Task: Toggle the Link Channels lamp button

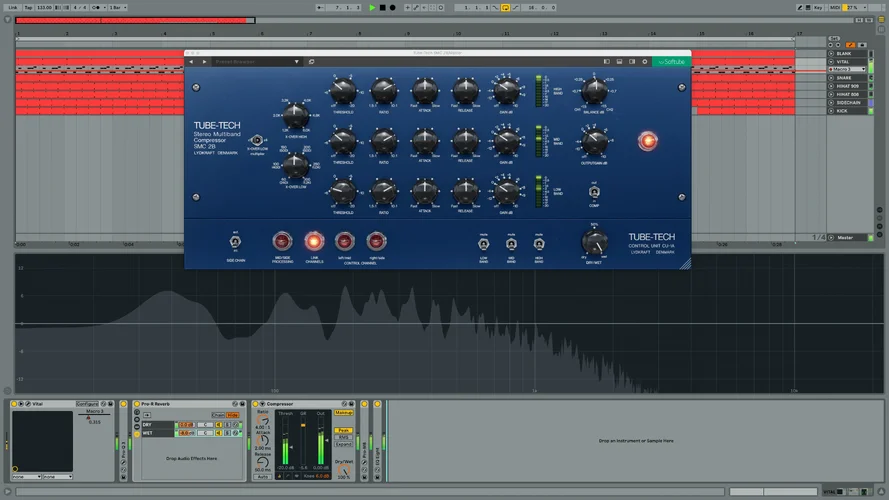Action: (313, 241)
